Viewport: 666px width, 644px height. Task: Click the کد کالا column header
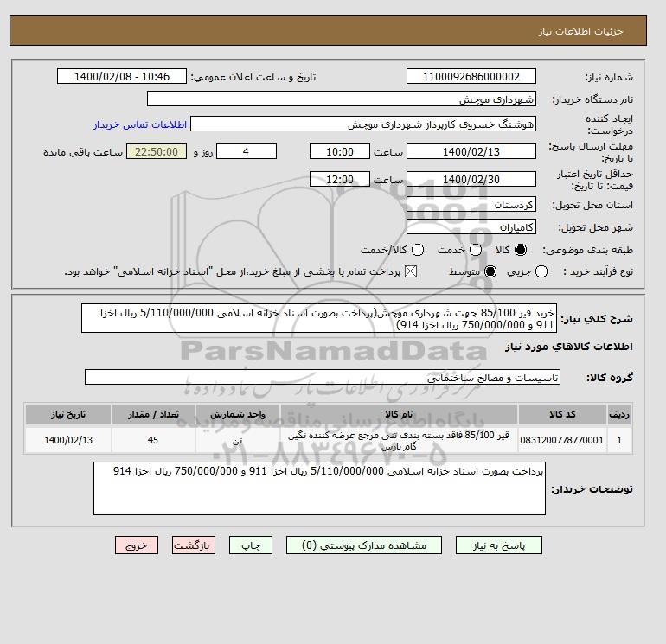point(562,414)
